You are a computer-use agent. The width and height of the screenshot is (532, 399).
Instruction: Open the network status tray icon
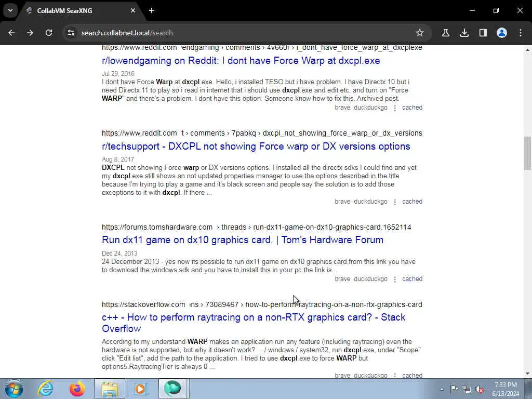click(x=467, y=389)
